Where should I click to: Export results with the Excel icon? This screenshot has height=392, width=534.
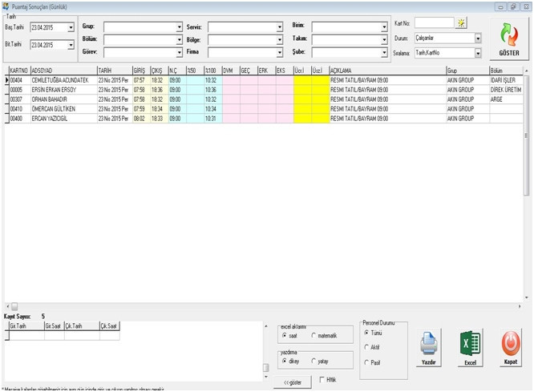coord(470,344)
